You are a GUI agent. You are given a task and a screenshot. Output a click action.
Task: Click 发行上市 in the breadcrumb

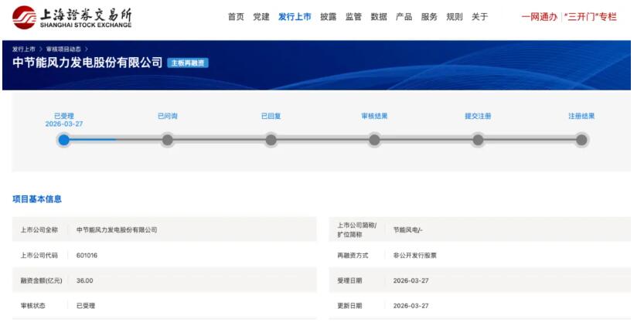click(24, 49)
